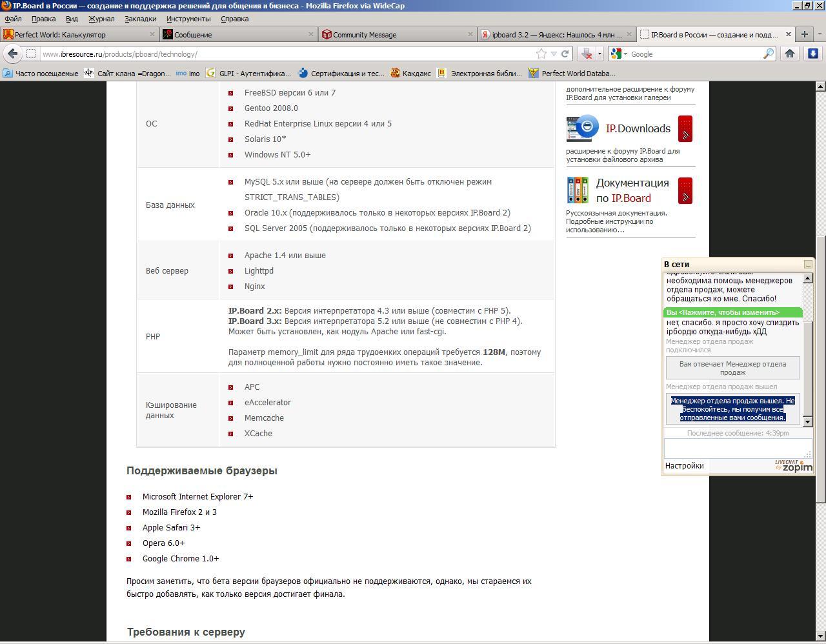Image resolution: width=826 pixels, height=644 pixels.
Task: Open the Электронная библи bookmark
Action: [479, 74]
